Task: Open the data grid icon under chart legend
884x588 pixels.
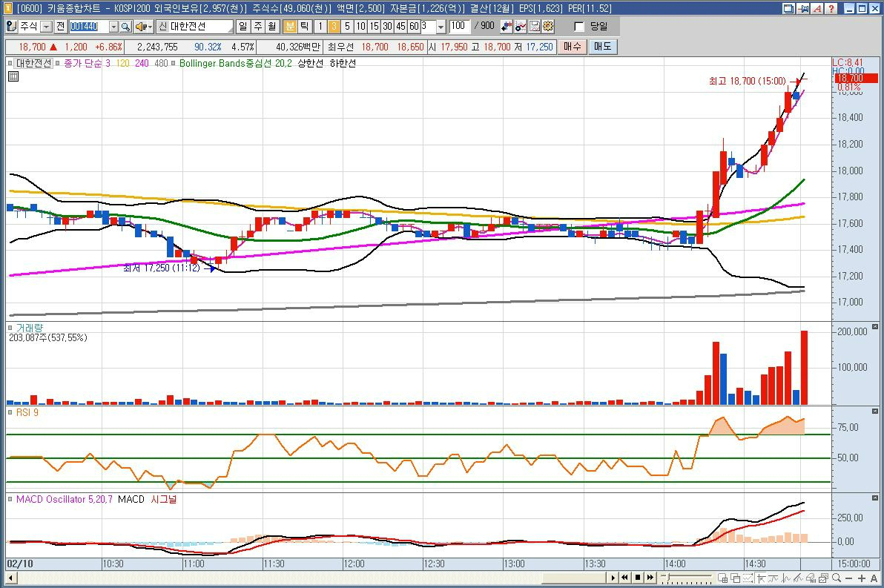Action: (13, 76)
